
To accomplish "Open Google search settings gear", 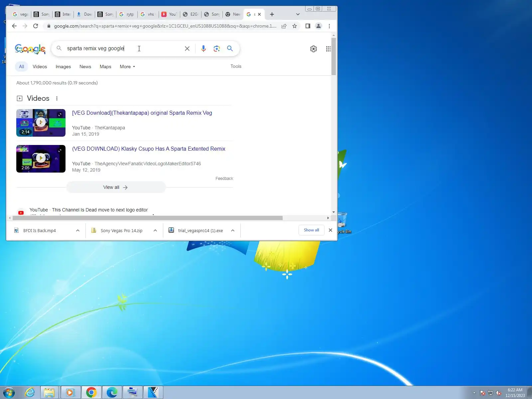I will (314, 49).
